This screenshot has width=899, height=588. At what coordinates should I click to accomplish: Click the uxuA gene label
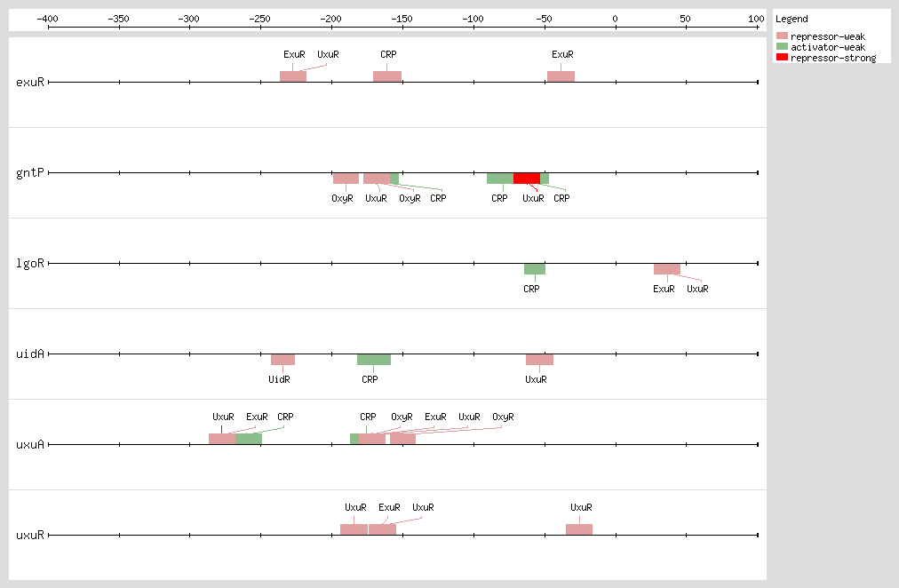coord(30,444)
